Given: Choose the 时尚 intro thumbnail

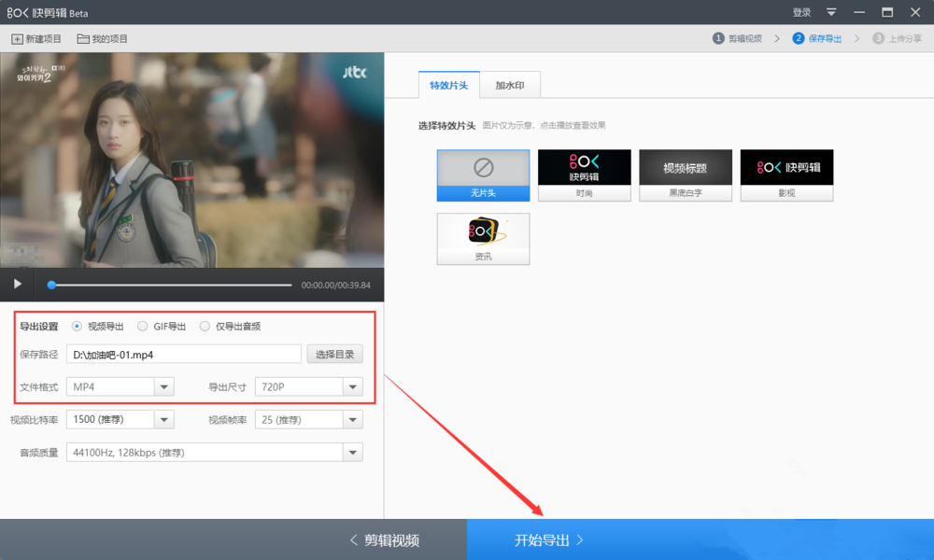Looking at the screenshot, I should coord(585,175).
